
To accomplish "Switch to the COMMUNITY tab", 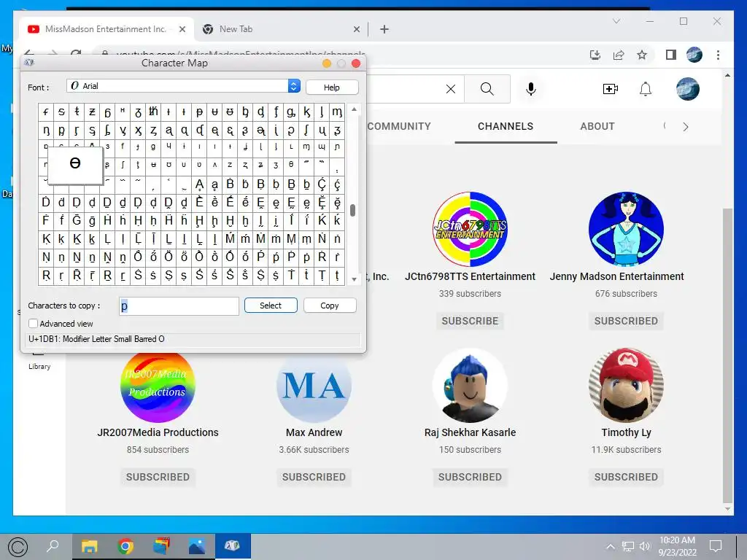I will tap(399, 126).
